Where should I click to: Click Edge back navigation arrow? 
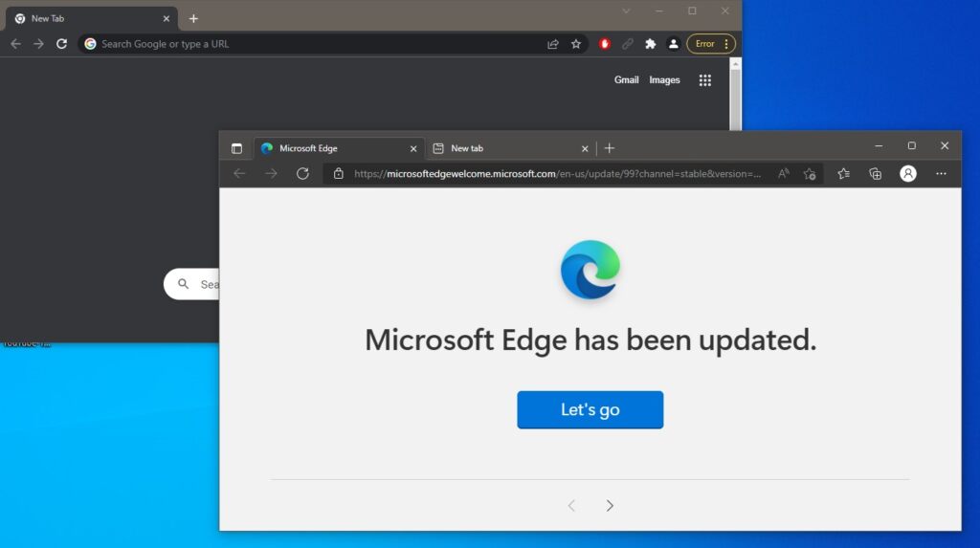coord(239,174)
